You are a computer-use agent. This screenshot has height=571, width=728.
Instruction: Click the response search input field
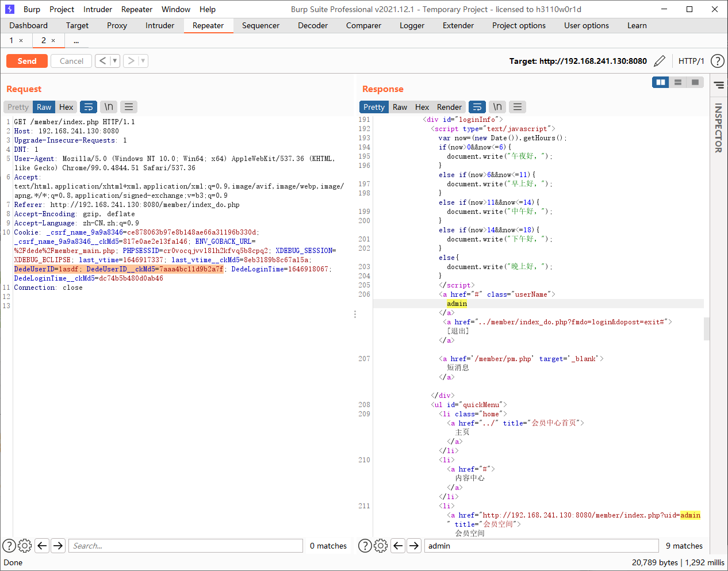click(541, 546)
